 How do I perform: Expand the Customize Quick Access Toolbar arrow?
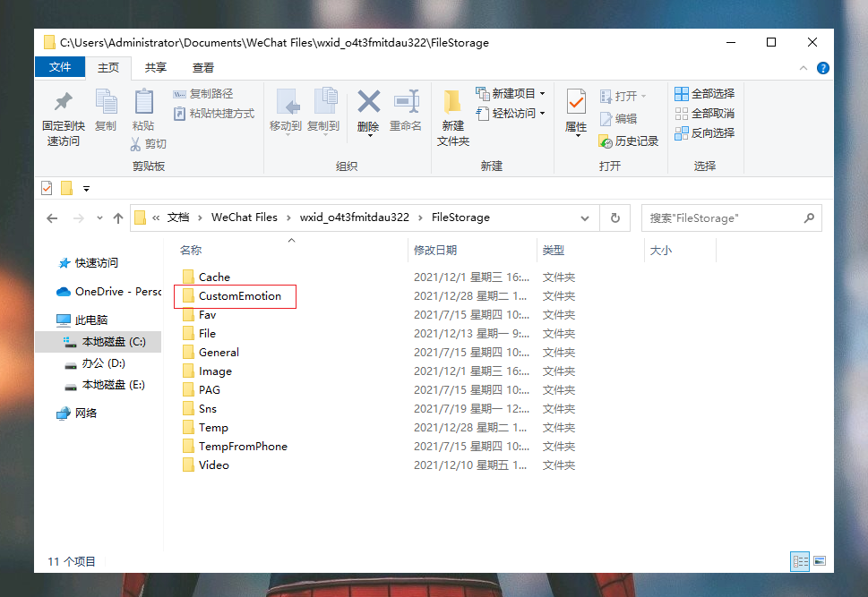pos(87,188)
